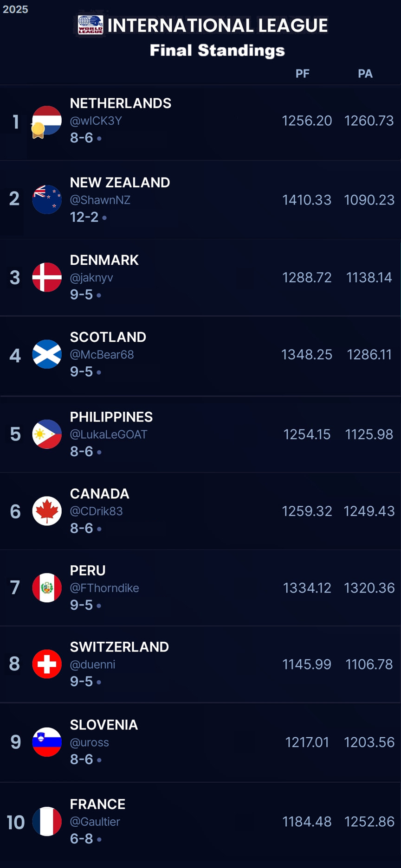The image size is (401, 868).
Task: Select the Peru flag icon
Action: pyautogui.click(x=47, y=587)
